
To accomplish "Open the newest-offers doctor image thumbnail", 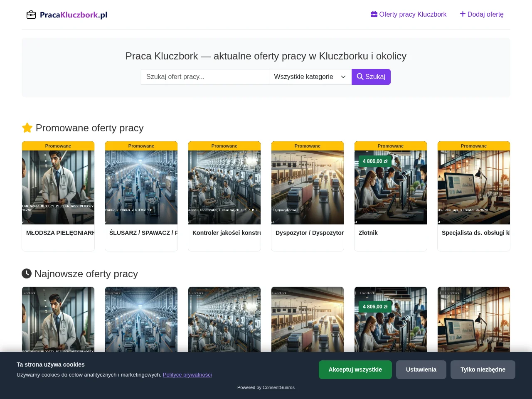I will click(x=58, y=320).
